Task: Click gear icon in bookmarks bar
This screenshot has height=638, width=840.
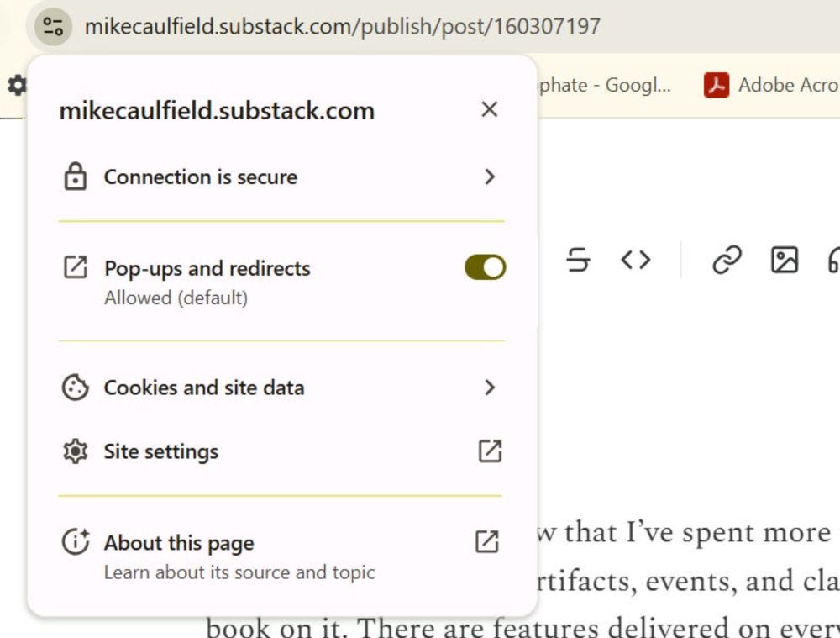Action: [x=16, y=85]
